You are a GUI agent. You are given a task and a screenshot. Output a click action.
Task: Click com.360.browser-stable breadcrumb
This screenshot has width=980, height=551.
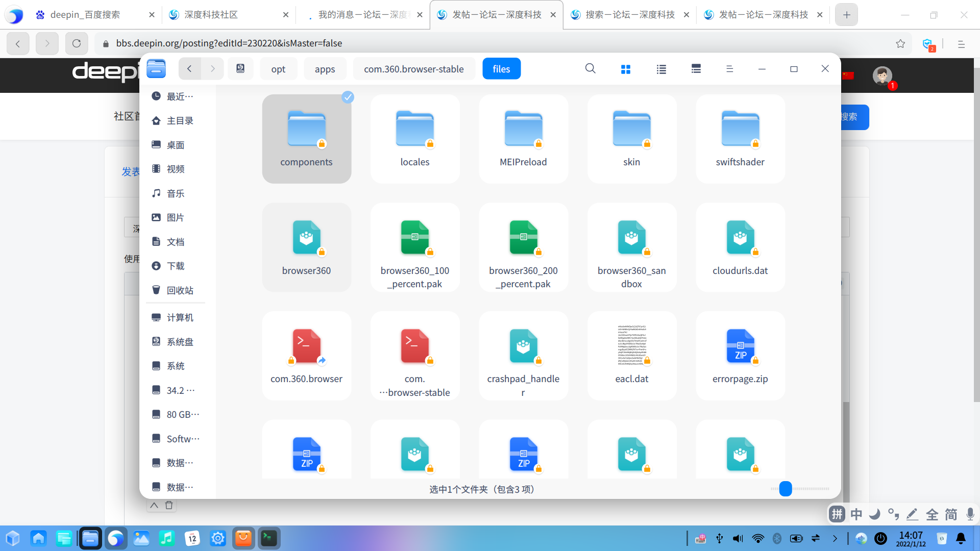[x=413, y=69]
